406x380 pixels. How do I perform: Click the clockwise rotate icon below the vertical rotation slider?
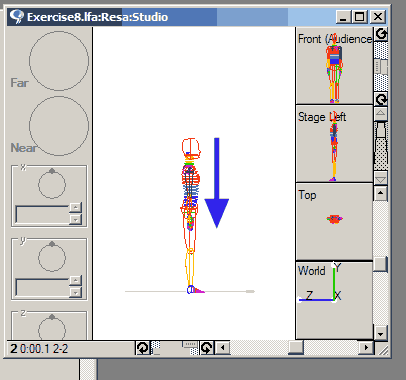pyautogui.click(x=381, y=99)
